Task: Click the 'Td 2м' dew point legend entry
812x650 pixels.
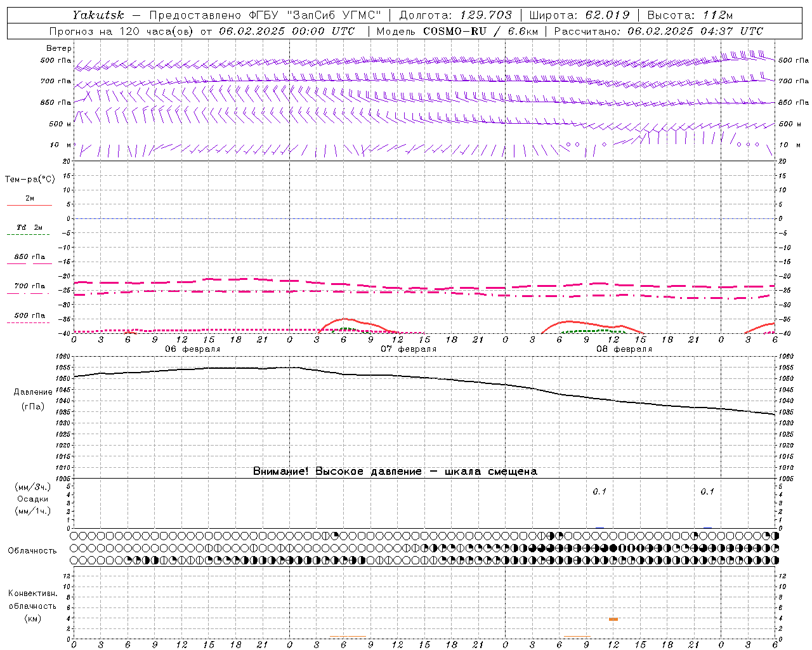Action: (29, 227)
